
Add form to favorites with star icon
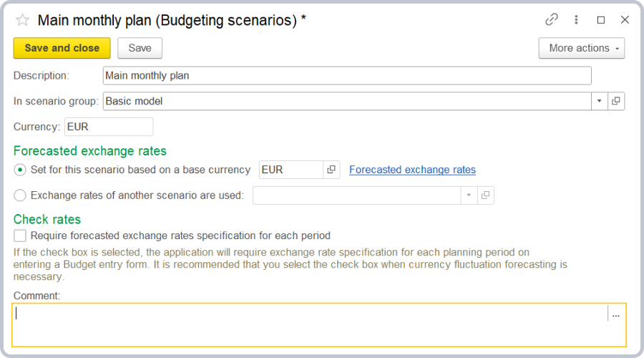click(22, 20)
